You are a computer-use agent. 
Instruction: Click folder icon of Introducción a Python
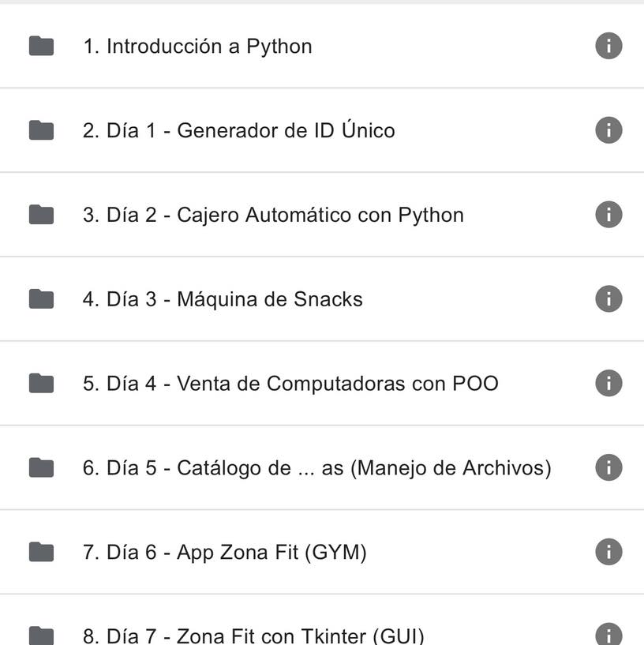pyautogui.click(x=41, y=46)
